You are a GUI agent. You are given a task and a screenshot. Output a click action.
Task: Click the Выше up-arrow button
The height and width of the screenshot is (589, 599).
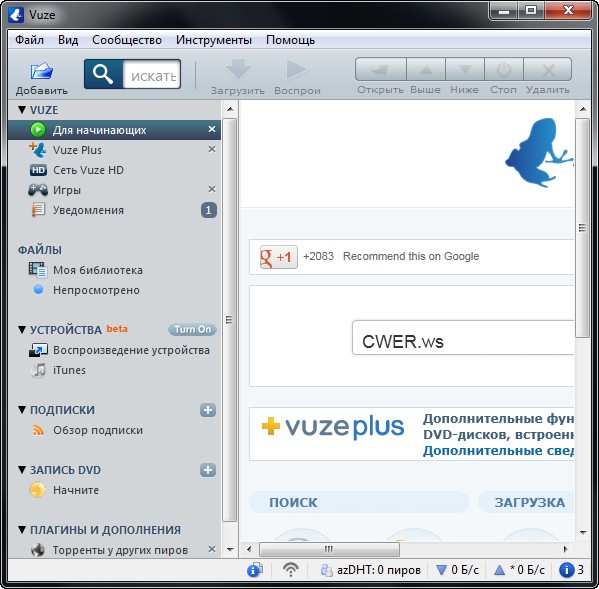pyautogui.click(x=426, y=70)
